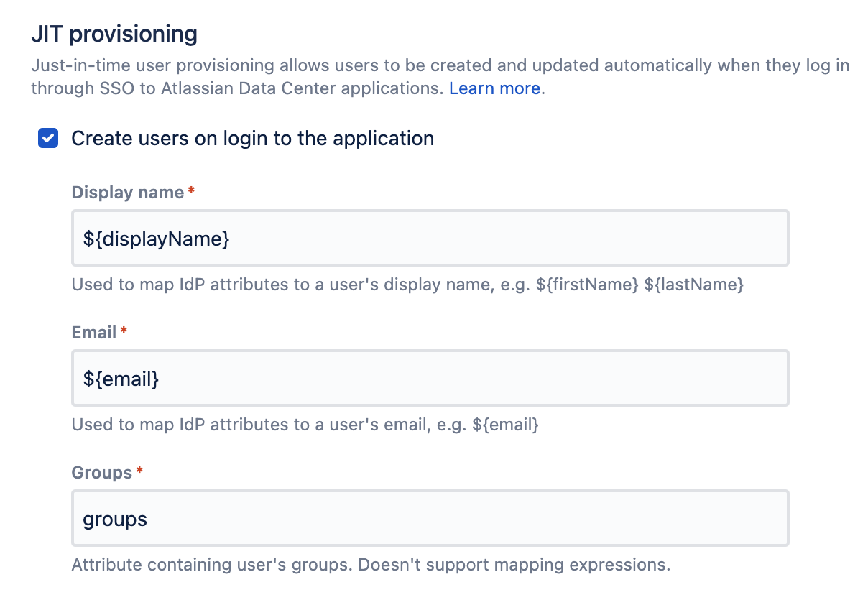Click the red asterisk beside Display name
Image resolution: width=868 pixels, height=605 pixels.
click(x=191, y=191)
